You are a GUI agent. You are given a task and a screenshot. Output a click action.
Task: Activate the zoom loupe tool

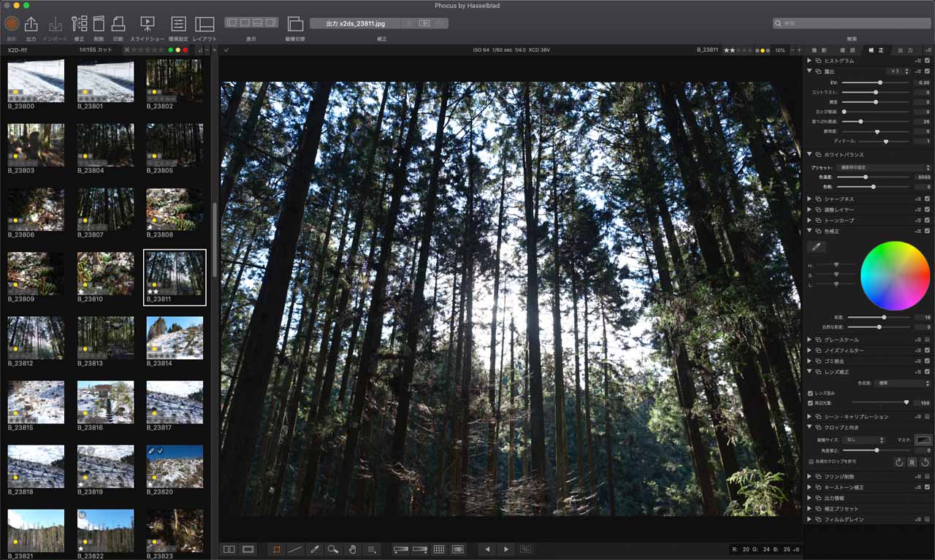point(332,549)
